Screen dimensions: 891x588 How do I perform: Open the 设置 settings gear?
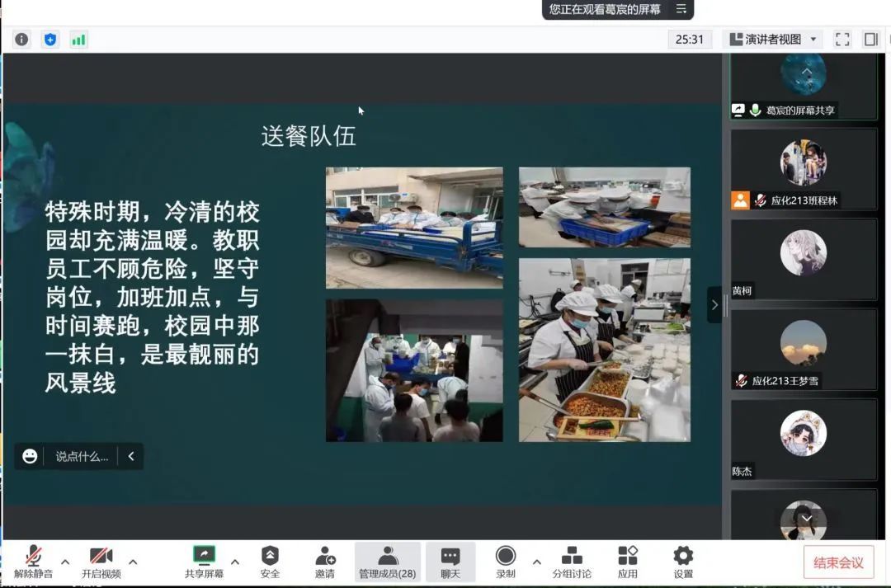coord(683,562)
